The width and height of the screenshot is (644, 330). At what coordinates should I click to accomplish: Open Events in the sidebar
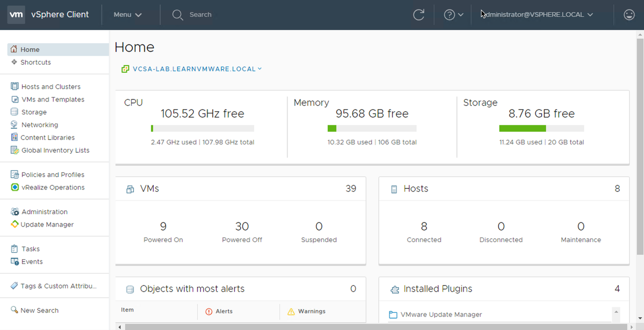[32, 262]
